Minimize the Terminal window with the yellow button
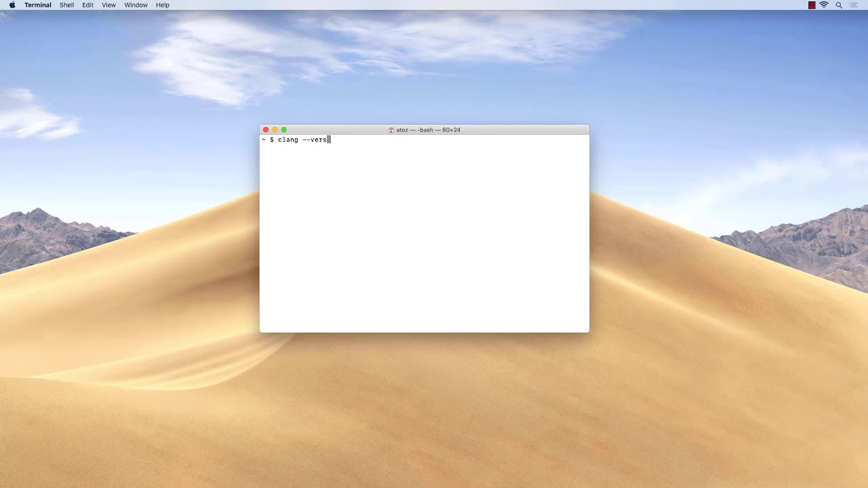 (275, 129)
